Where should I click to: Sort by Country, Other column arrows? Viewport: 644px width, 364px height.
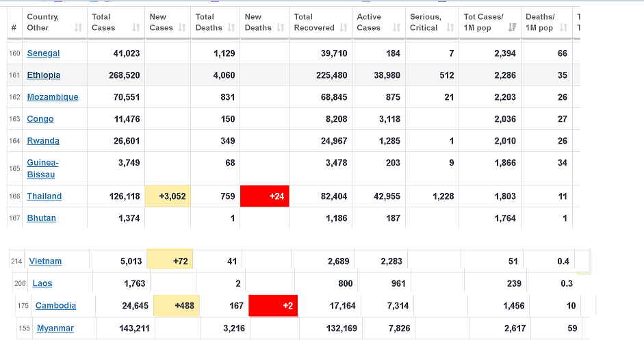pyautogui.click(x=78, y=27)
